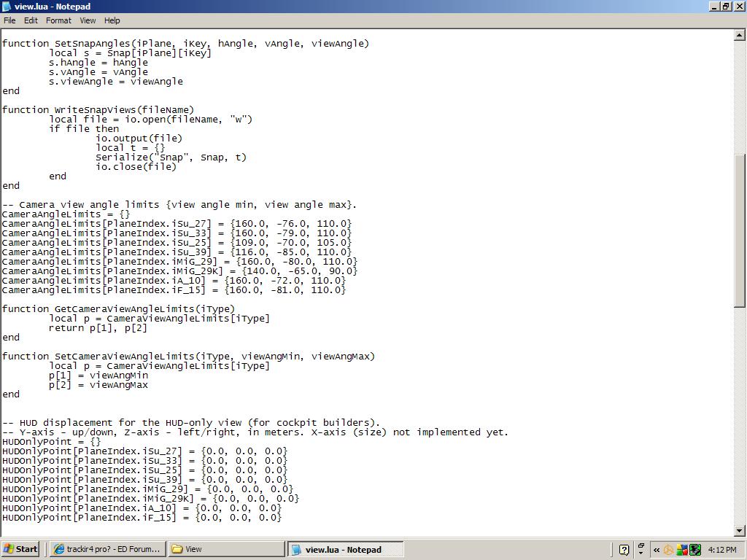Click the 'io.close(file)' line

136,167
